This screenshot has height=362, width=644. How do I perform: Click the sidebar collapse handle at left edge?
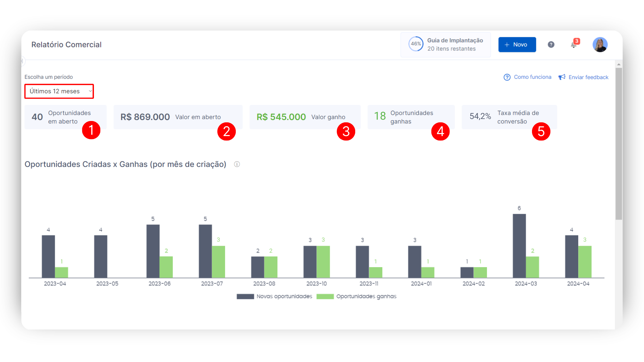point(22,61)
